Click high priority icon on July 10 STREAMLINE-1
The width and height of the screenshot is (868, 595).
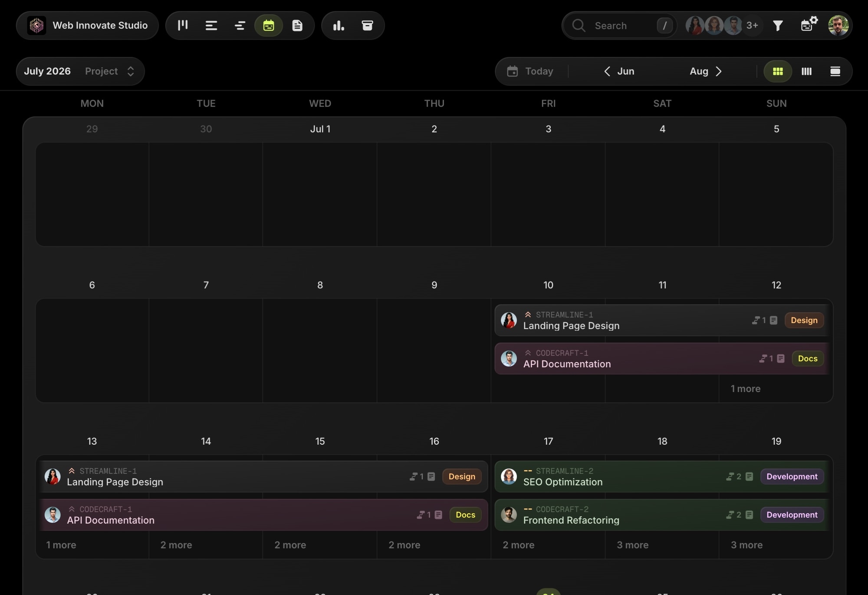pyautogui.click(x=528, y=315)
